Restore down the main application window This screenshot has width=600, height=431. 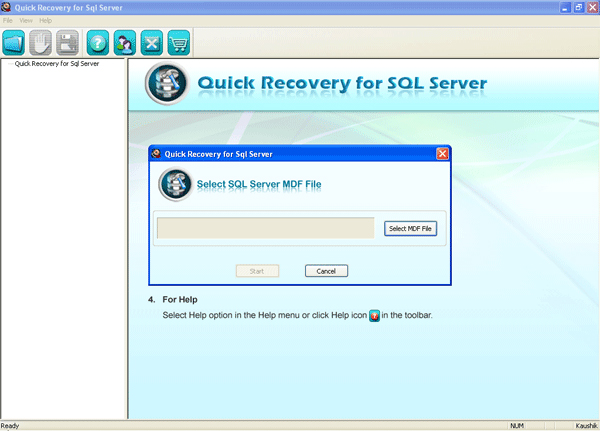(x=579, y=7)
